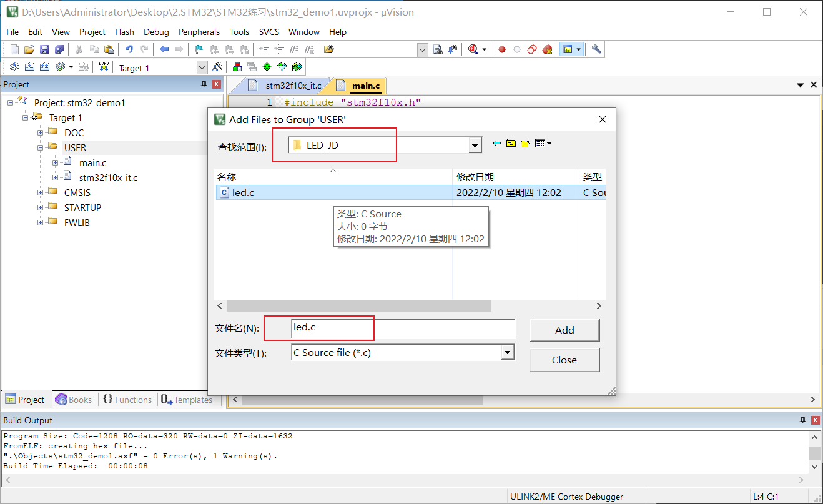Viewport: 823px width, 504px height.
Task: Select led.c in the file list
Action: click(243, 192)
